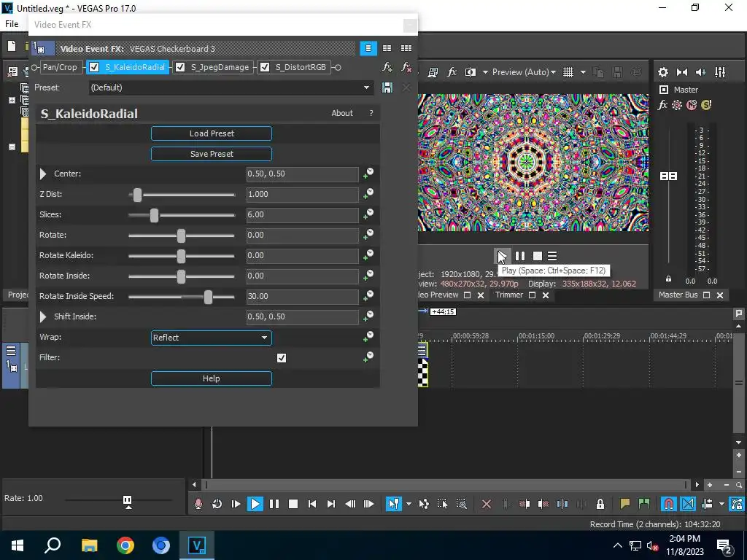Go to end of project
Screen dimensions: 747x560
[x=331, y=504]
